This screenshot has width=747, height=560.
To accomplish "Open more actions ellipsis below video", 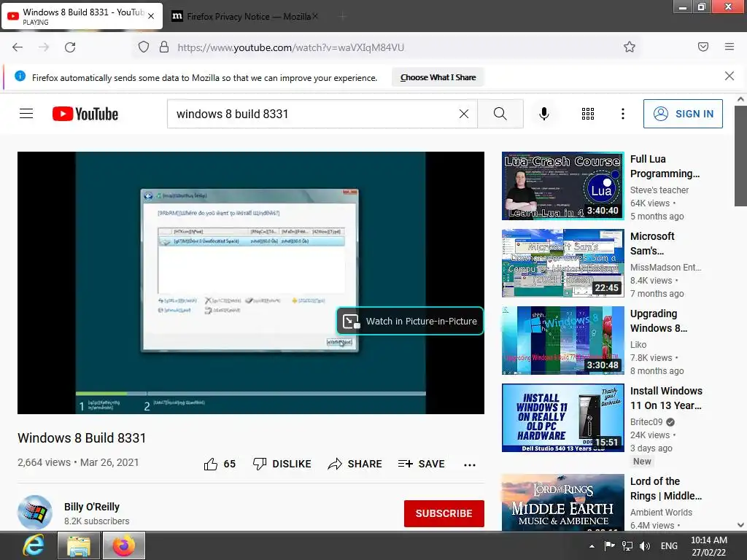I will (x=470, y=464).
